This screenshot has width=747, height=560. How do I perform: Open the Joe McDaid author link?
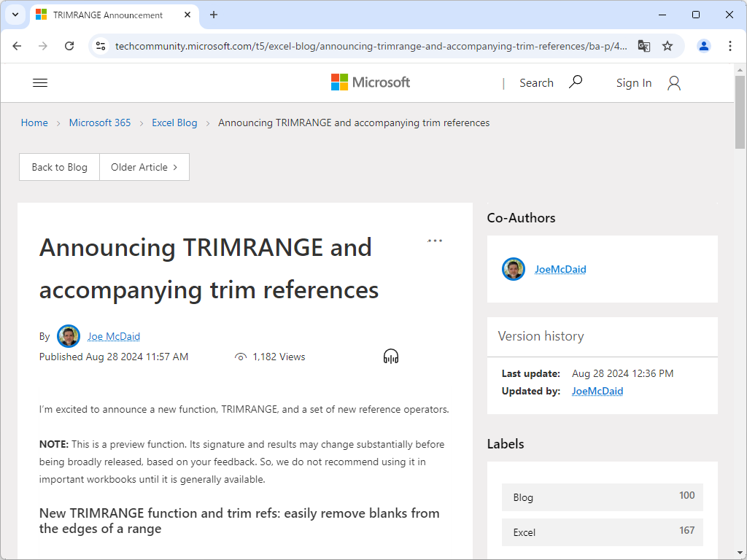pyautogui.click(x=114, y=336)
